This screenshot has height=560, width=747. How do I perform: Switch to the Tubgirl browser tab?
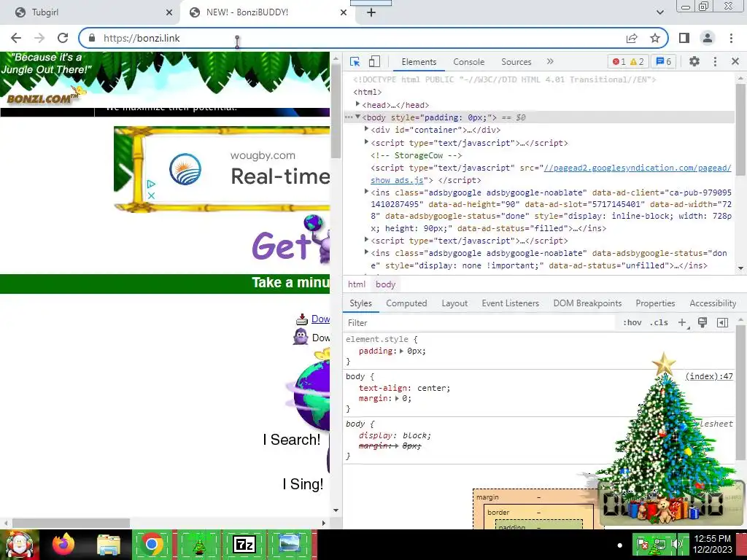[x=90, y=12]
